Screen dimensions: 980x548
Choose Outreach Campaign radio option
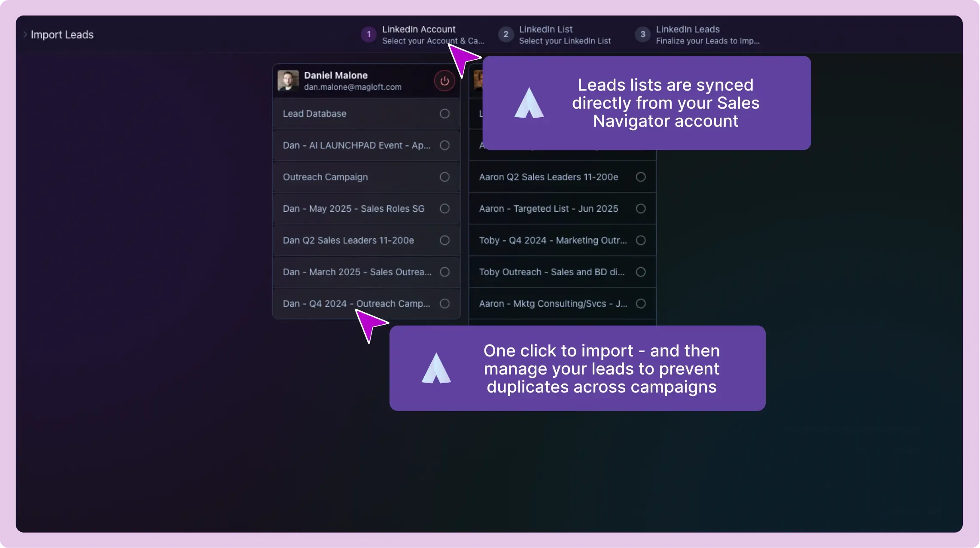(x=444, y=177)
